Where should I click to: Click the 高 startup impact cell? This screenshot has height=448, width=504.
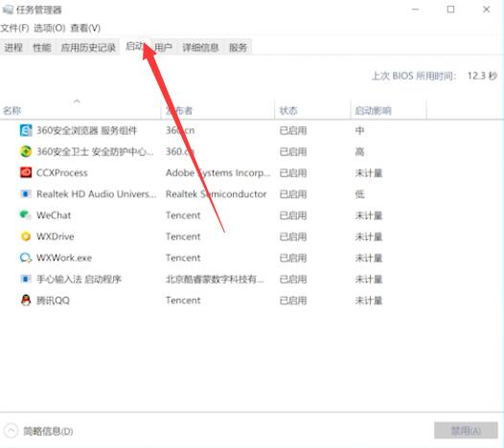[359, 151]
